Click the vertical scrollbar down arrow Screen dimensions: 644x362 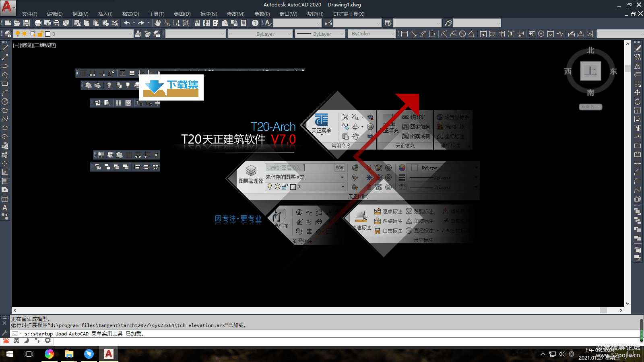click(x=627, y=304)
